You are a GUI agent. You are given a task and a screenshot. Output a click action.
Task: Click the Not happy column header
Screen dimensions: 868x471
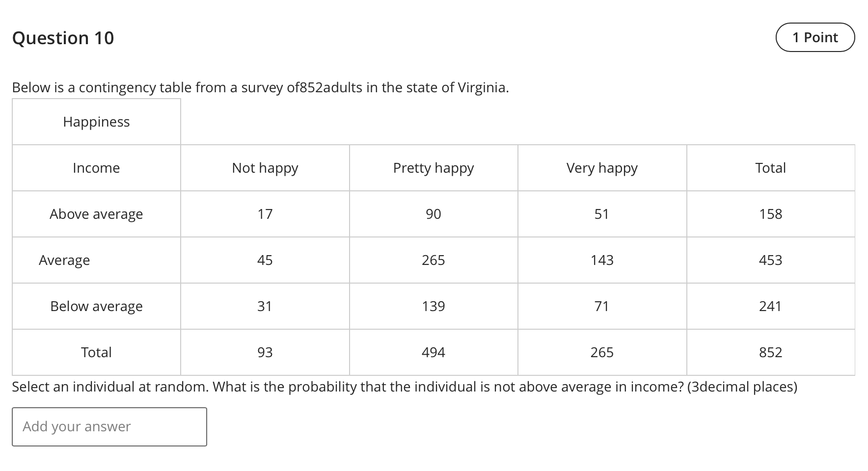[x=264, y=167]
